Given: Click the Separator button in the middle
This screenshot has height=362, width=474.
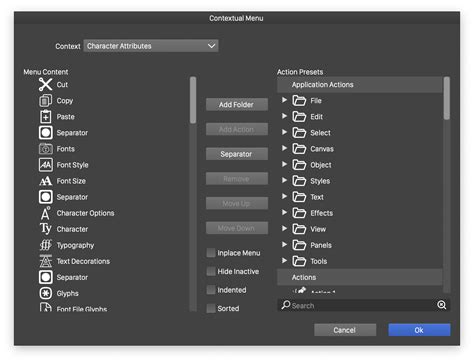Looking at the screenshot, I should coord(237,154).
